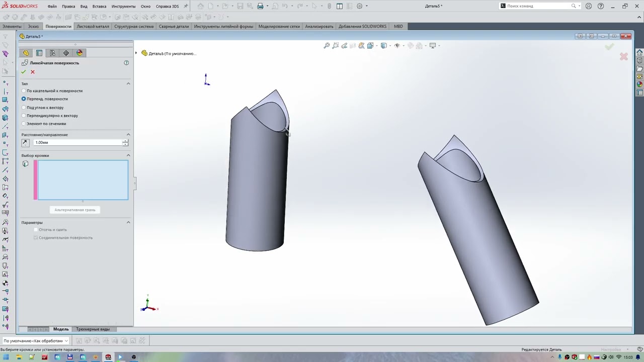This screenshot has height=362, width=644.
Task: Open Display Style cube in viewport toolbar
Action: (384, 46)
